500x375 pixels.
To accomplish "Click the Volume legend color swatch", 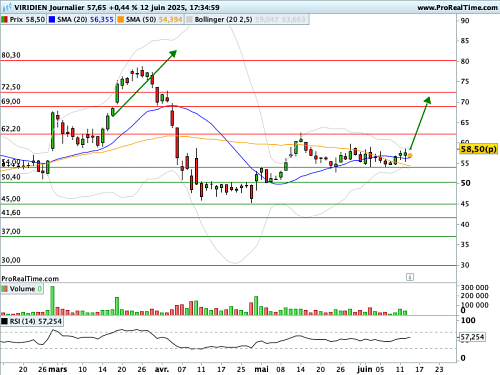I will coord(5,289).
